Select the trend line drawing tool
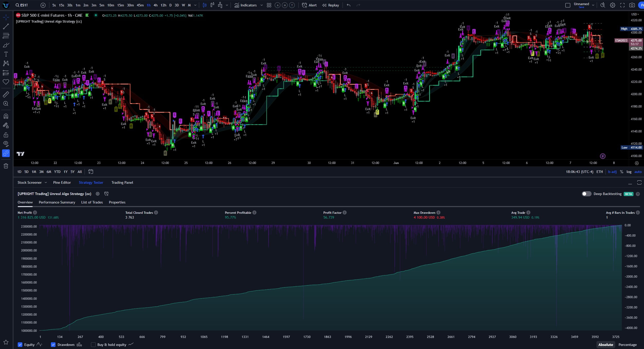644x349 pixels. tap(6, 26)
